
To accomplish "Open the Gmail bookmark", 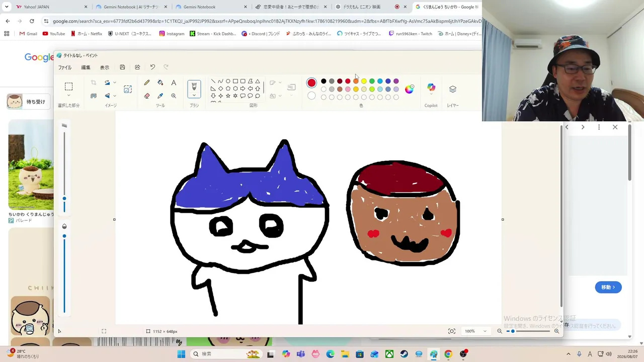I will pos(28,34).
